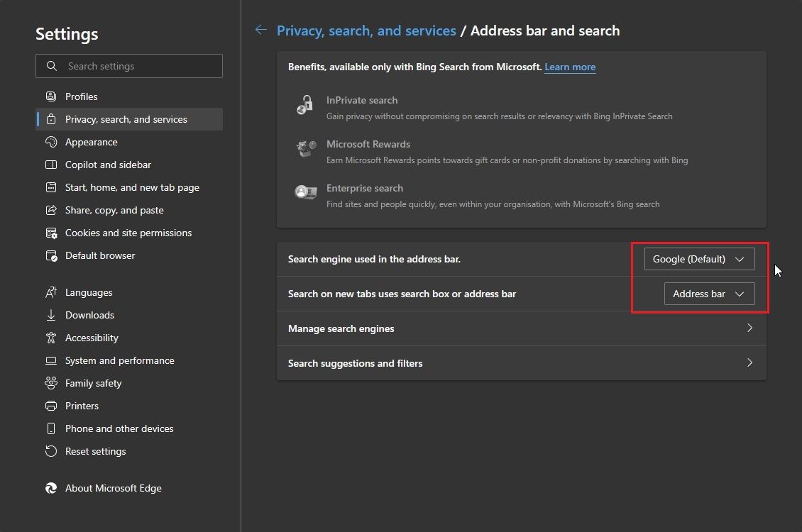Open Reset settings page
Viewport: 802px width, 532px height.
point(129,451)
